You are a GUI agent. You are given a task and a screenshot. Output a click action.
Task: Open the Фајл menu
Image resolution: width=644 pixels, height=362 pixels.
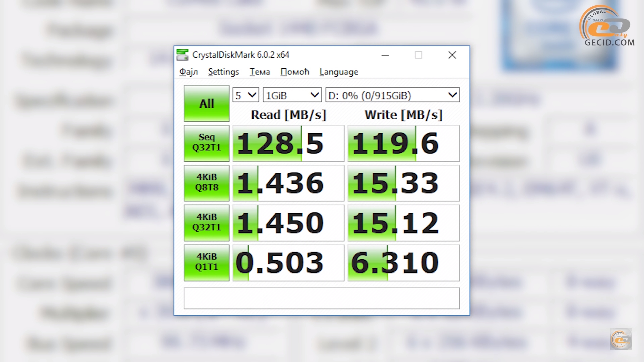pyautogui.click(x=189, y=72)
